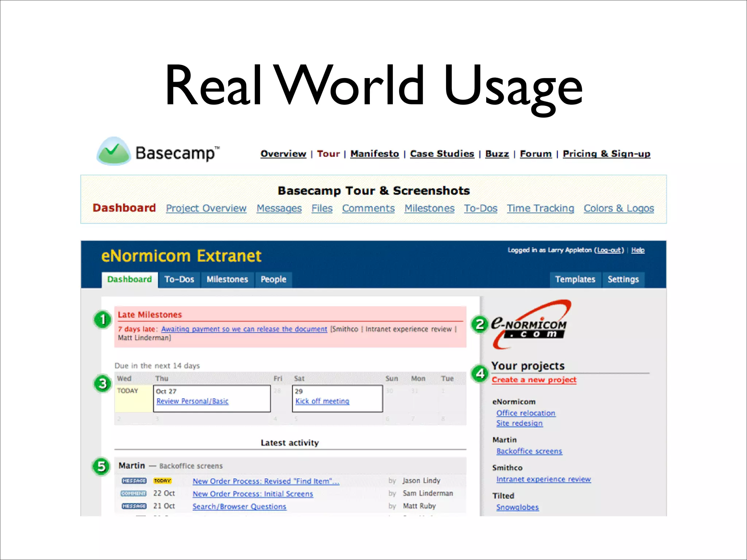
Task: Click the COMMENT badge for 22 Oct
Action: (133, 494)
